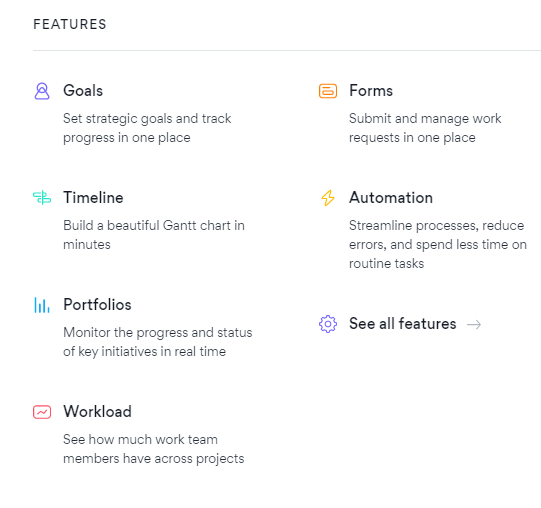The height and width of the screenshot is (508, 541).
Task: Click the arrow after See all features
Action: click(x=474, y=324)
